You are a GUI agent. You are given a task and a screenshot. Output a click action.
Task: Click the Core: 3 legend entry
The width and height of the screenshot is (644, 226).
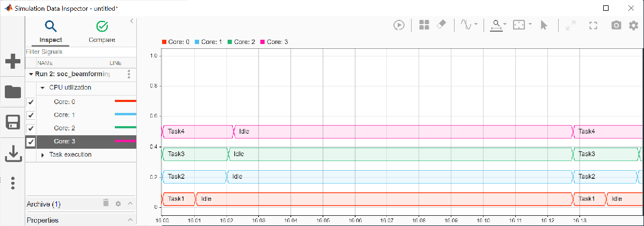tap(274, 42)
